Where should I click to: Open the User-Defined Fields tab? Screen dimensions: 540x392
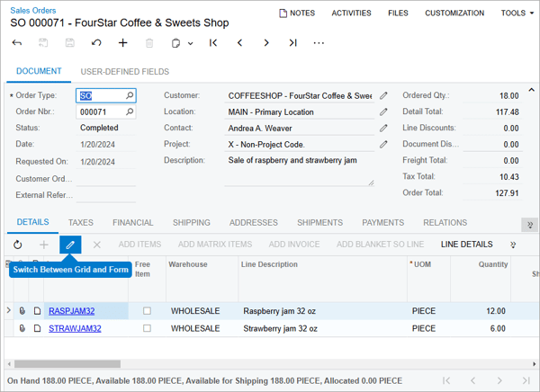pyautogui.click(x=124, y=72)
